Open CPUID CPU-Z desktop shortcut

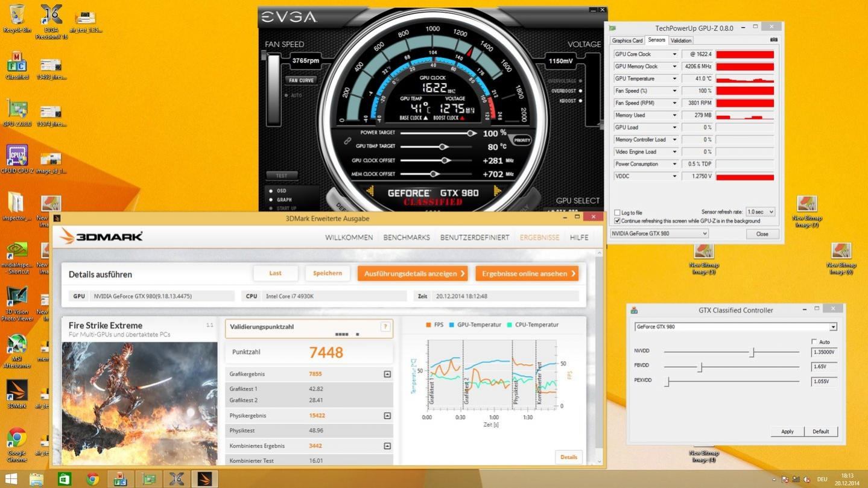[x=17, y=160]
